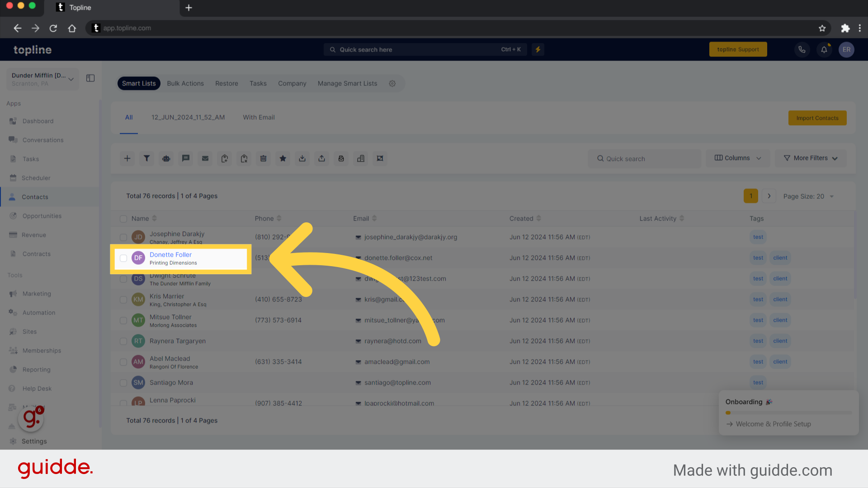The image size is (868, 488).
Task: Click the lightning bolt quick actions icon
Action: 538,49
